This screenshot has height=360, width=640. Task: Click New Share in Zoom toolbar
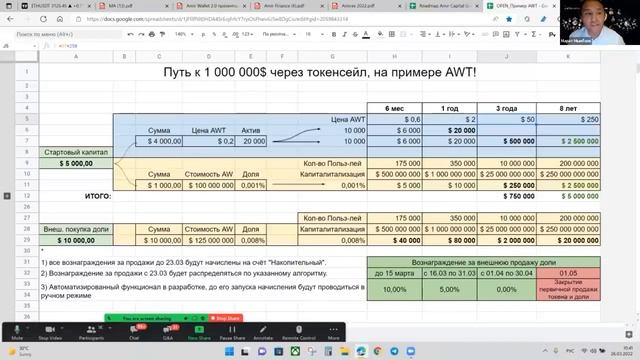(x=199, y=332)
